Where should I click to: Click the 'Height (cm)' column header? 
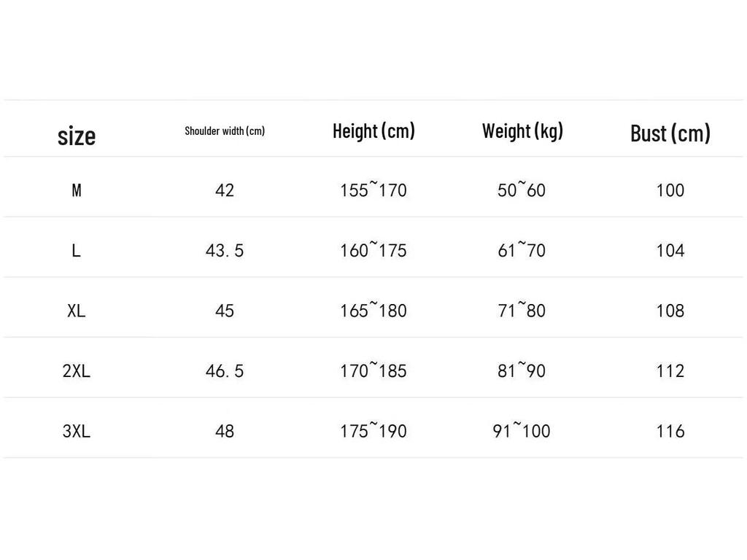coord(373,131)
